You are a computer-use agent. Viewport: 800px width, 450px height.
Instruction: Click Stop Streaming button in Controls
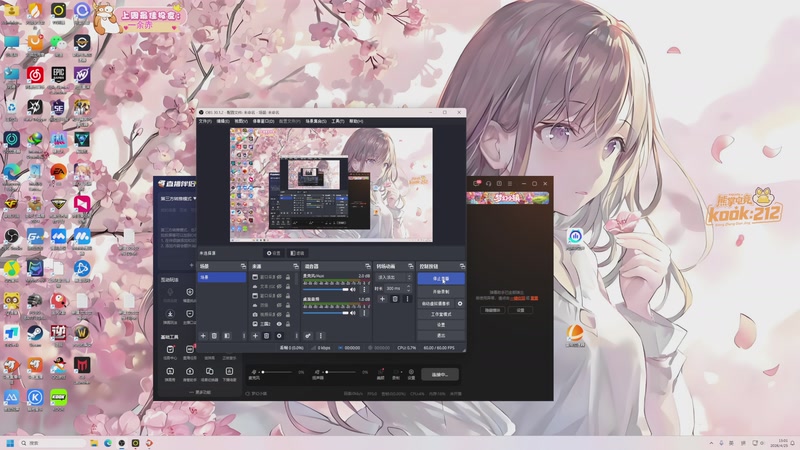[x=441, y=279]
